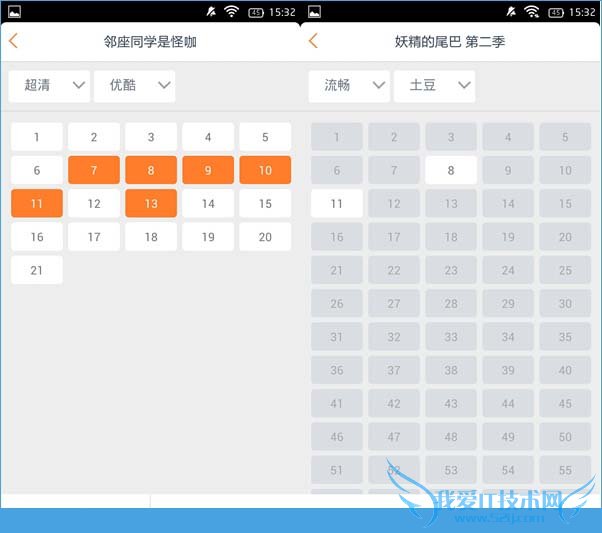Select episode 3 in left panel
The width and height of the screenshot is (602, 533).
coord(151,137)
